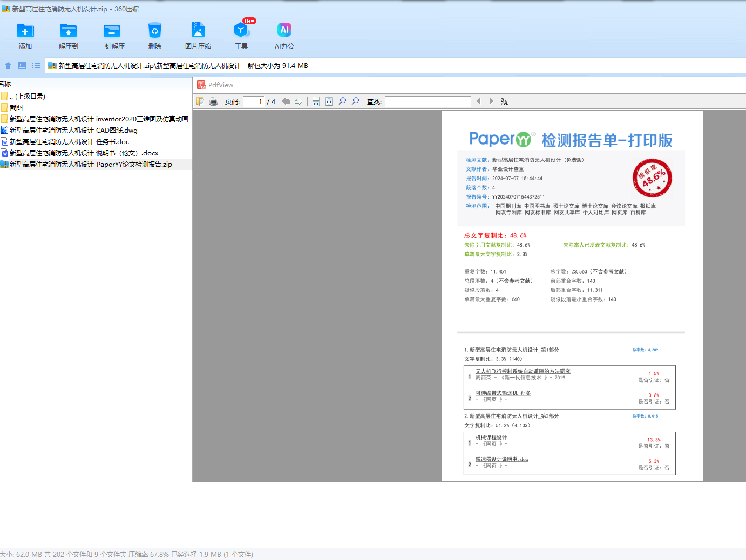Screen dimensions: 746x560
Task: Click the 报告编号 YY202407071544372511 value
Action: [x=518, y=197]
